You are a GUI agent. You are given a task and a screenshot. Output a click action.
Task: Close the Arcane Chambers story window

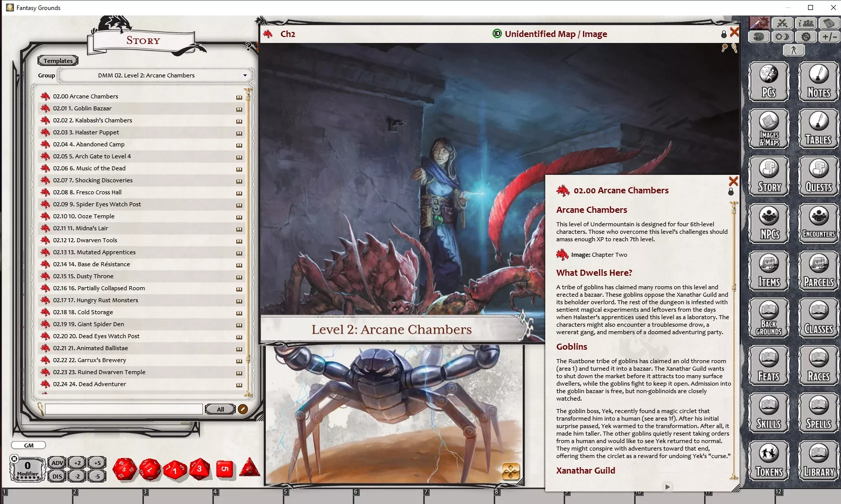pyautogui.click(x=733, y=181)
